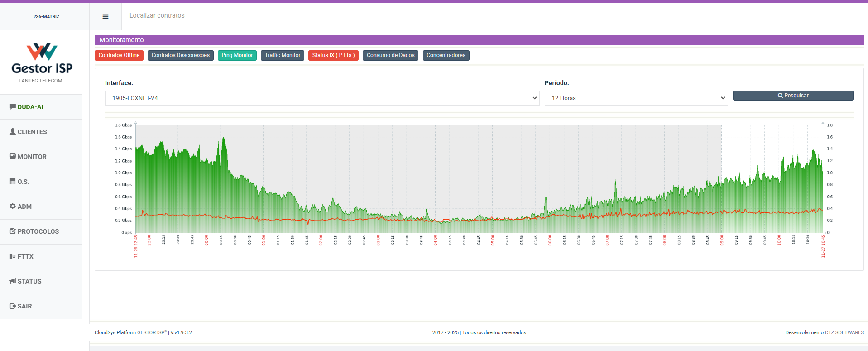Image resolution: width=868 pixels, height=351 pixels.
Task: Open the CLIENTES sidebar section
Action: tap(32, 132)
